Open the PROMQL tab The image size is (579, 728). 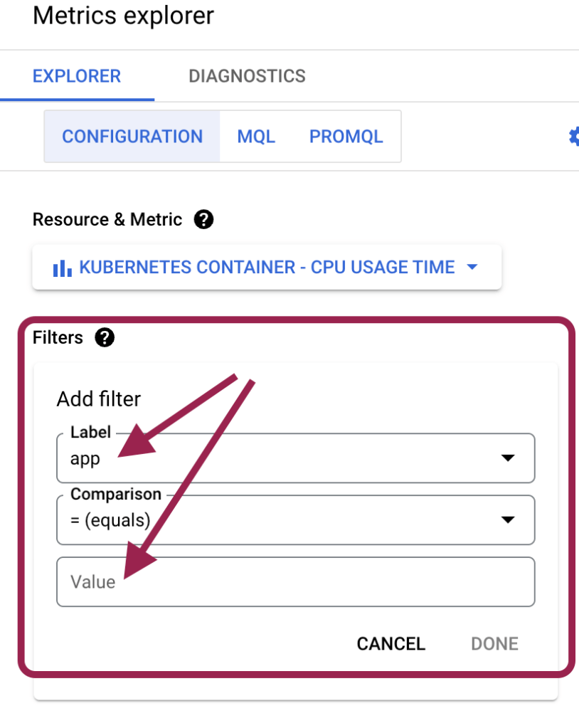(x=346, y=137)
